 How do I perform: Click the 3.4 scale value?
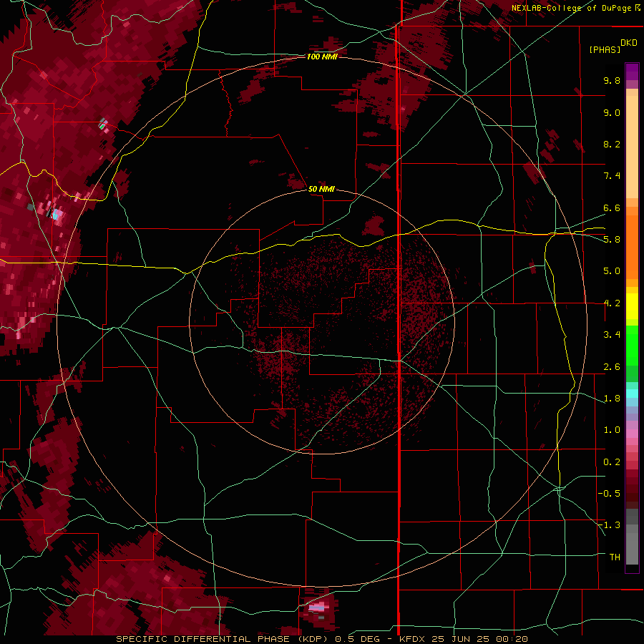coord(612,335)
